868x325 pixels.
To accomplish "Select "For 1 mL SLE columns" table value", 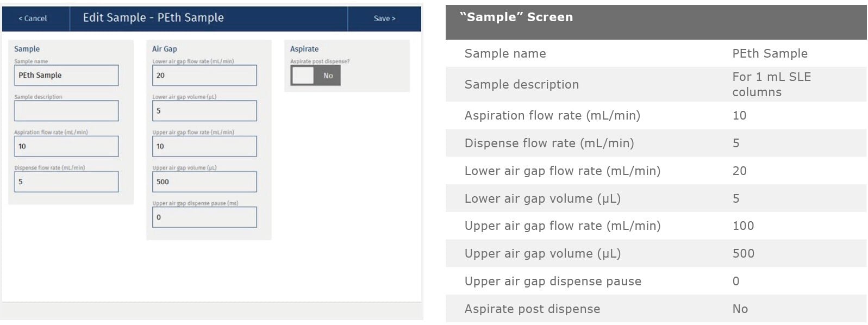I will click(771, 84).
